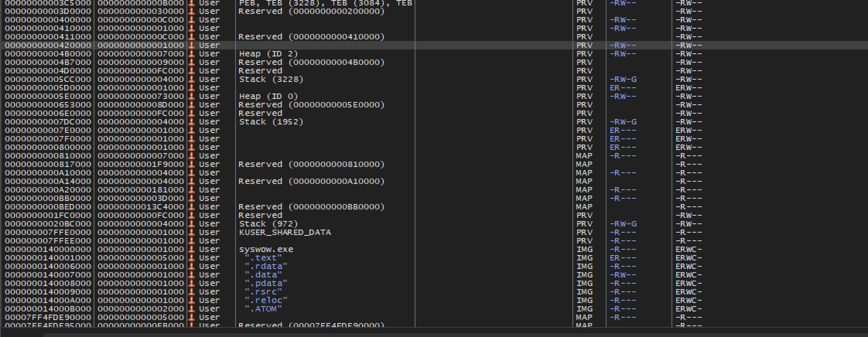Select the Heap (ID 0) info text
Image resolution: width=868 pixels, height=337 pixels.
tap(268, 96)
